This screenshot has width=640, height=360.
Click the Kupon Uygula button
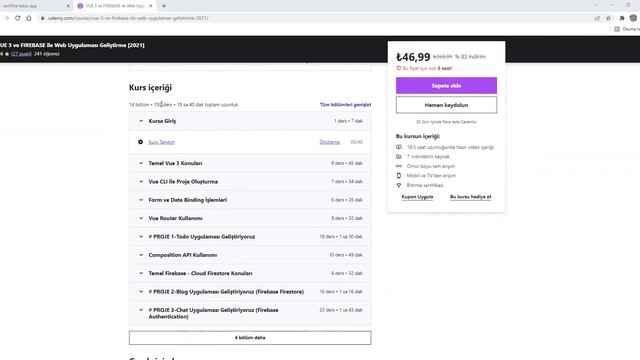(x=417, y=197)
